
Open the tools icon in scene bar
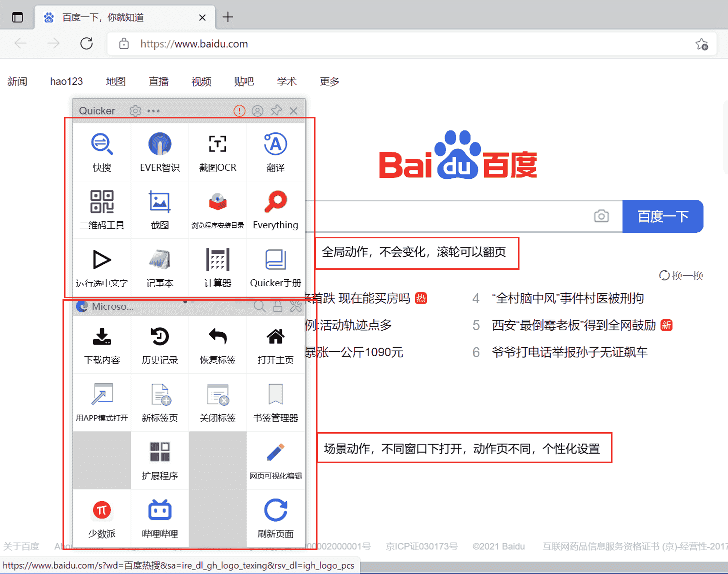coord(295,306)
